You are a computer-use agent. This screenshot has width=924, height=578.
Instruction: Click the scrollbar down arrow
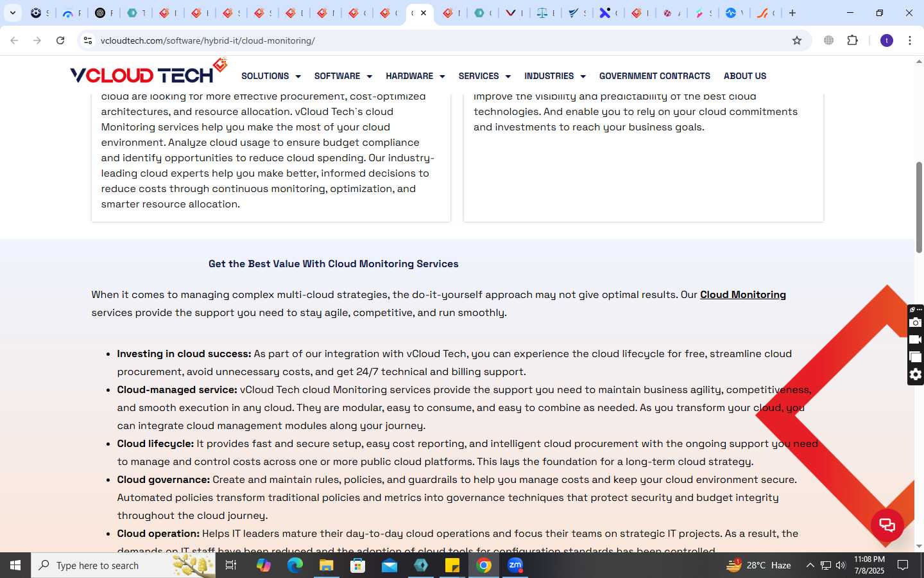point(919,547)
